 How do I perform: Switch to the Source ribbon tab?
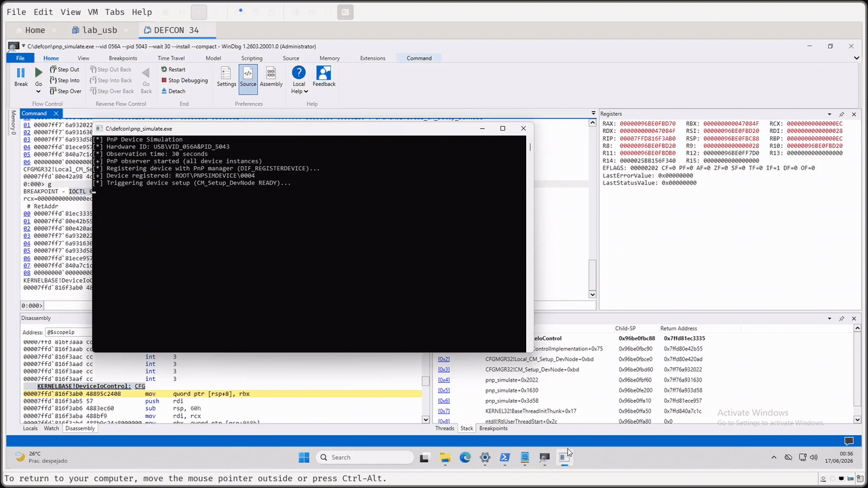click(291, 58)
